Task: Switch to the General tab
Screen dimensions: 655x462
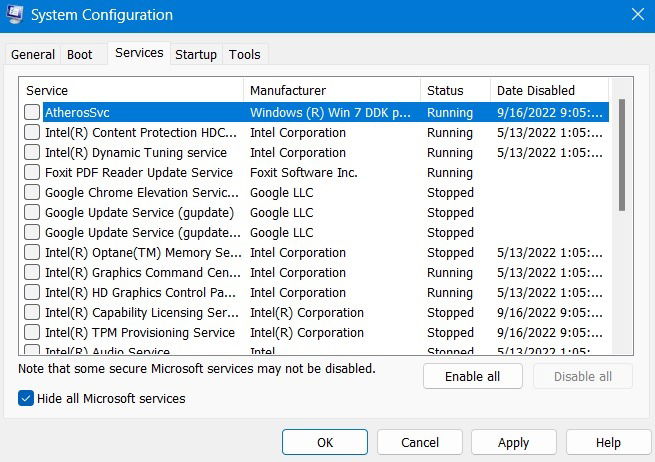Action: (33, 54)
